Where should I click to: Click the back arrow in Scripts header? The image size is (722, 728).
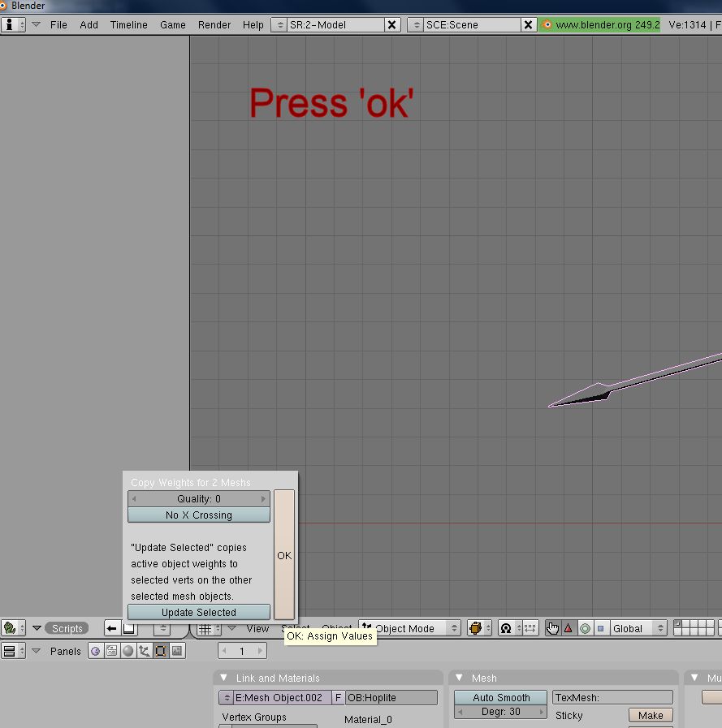click(x=112, y=629)
